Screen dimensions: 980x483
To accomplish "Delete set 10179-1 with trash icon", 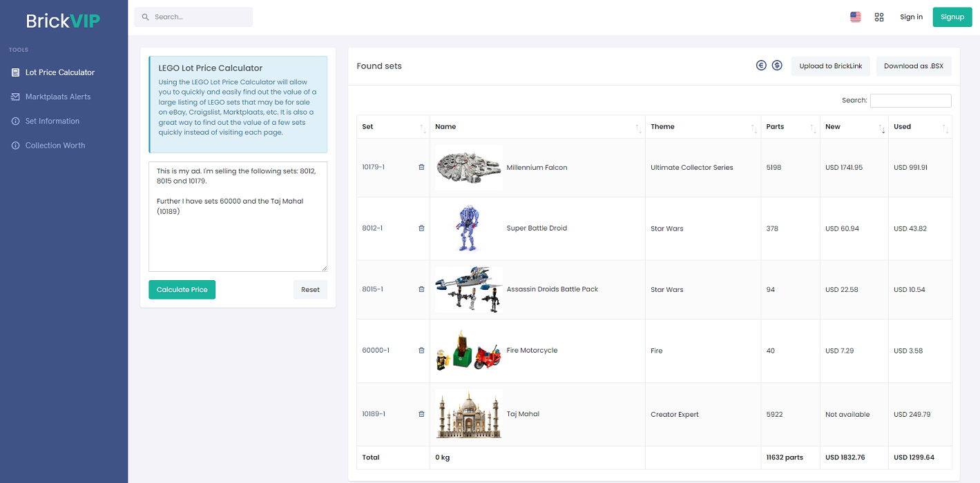I will tap(421, 167).
